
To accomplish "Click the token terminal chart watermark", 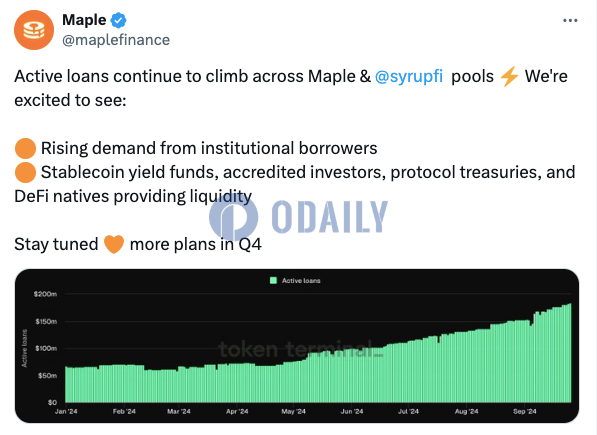I will point(301,349).
